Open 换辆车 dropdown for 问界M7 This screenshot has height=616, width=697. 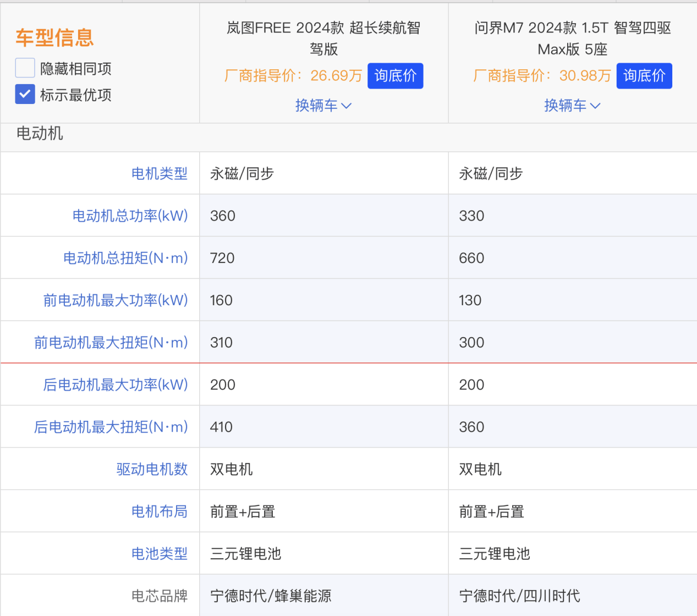572,105
